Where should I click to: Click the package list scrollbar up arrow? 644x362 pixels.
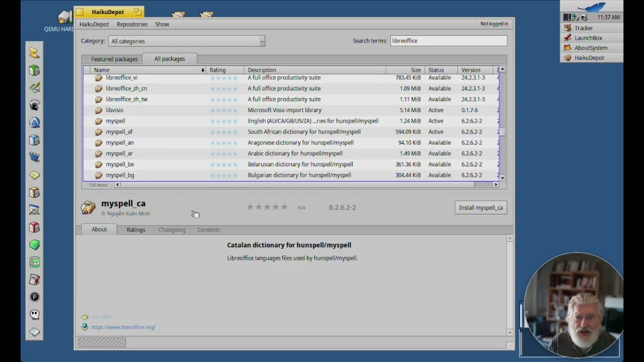[502, 69]
